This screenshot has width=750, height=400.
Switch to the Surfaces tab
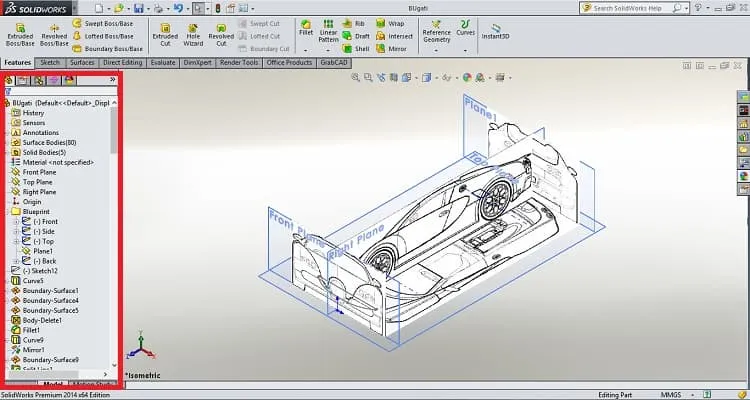click(x=82, y=63)
